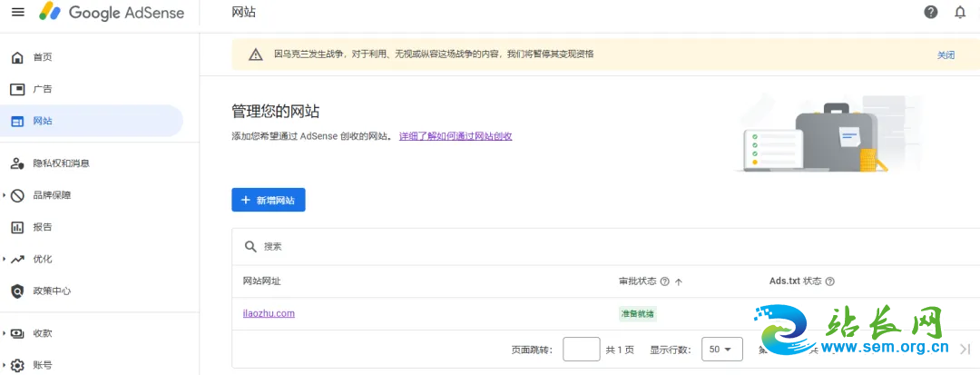
Task: Click help icon next to Ads.txt 状态
Action: [x=830, y=281]
